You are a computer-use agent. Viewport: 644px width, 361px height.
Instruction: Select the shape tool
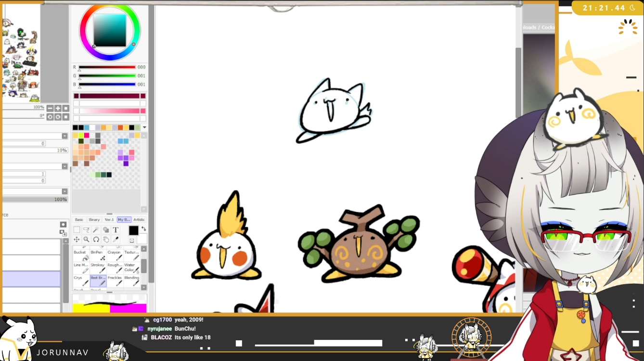click(x=106, y=230)
